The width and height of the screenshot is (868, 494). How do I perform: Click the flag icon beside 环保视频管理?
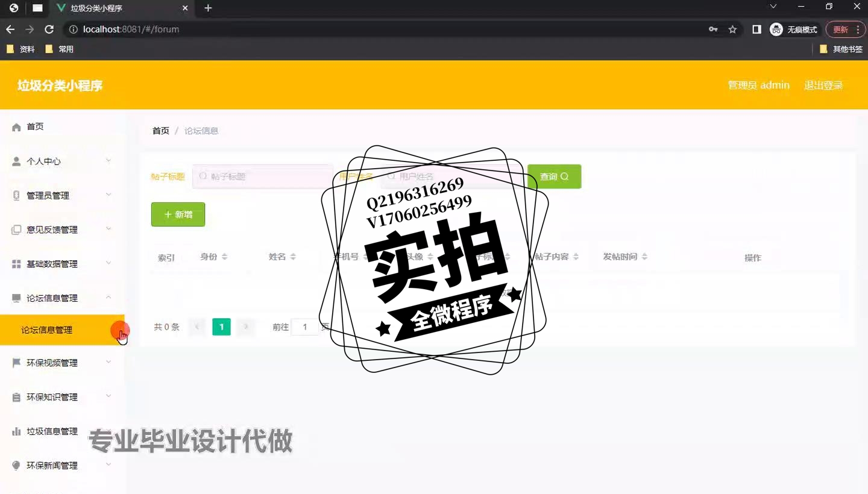[16, 363]
